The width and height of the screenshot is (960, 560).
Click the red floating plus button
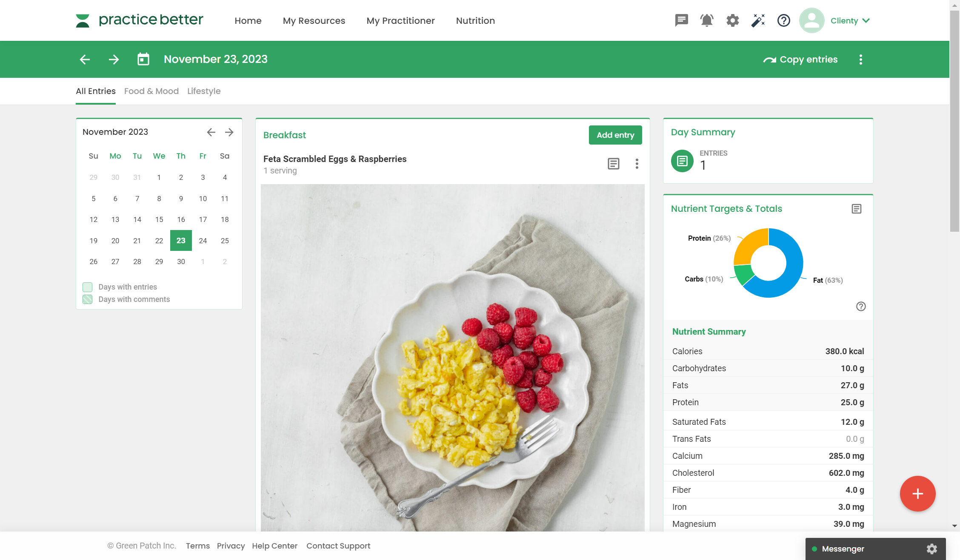[x=917, y=494]
